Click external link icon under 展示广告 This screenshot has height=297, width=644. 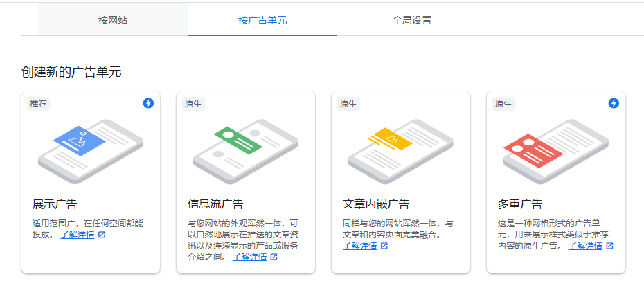pos(102,235)
